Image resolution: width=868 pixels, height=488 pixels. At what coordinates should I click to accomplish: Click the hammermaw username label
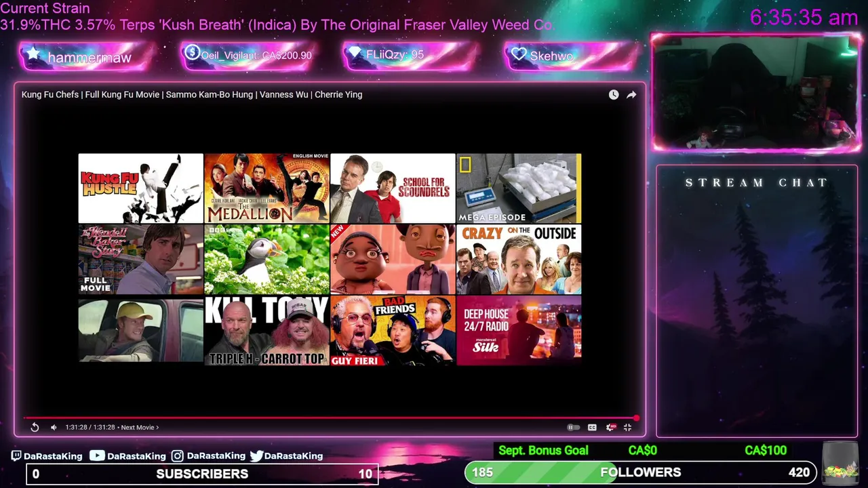[x=90, y=58]
